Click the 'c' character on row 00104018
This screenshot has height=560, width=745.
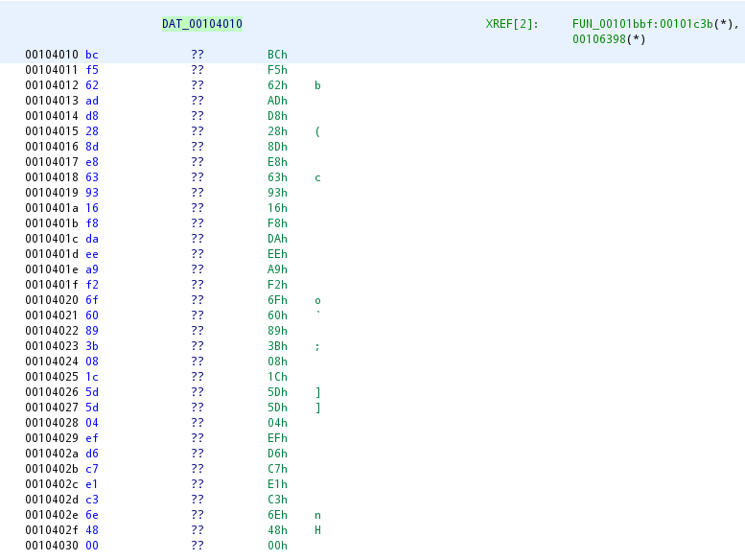317,177
